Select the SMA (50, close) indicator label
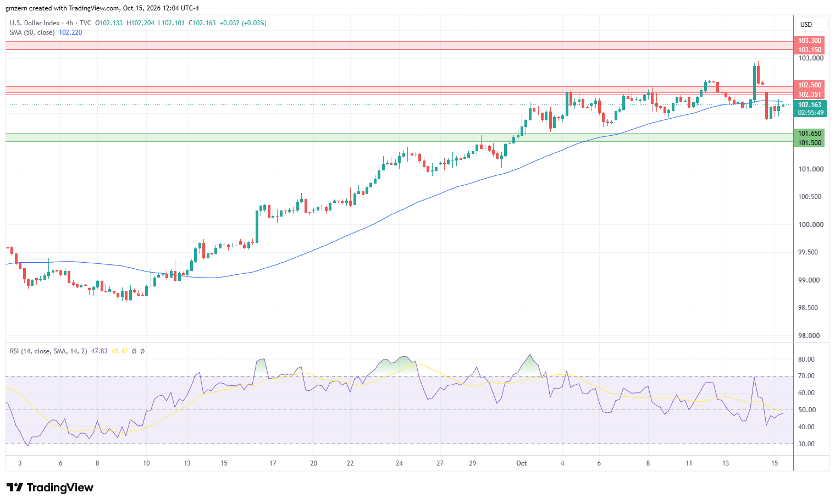The width and height of the screenshot is (835, 504). [32, 32]
